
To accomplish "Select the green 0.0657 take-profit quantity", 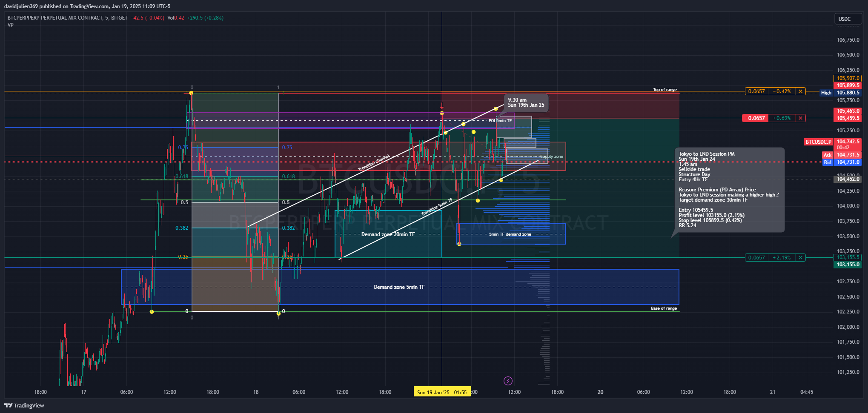I will [756, 258].
